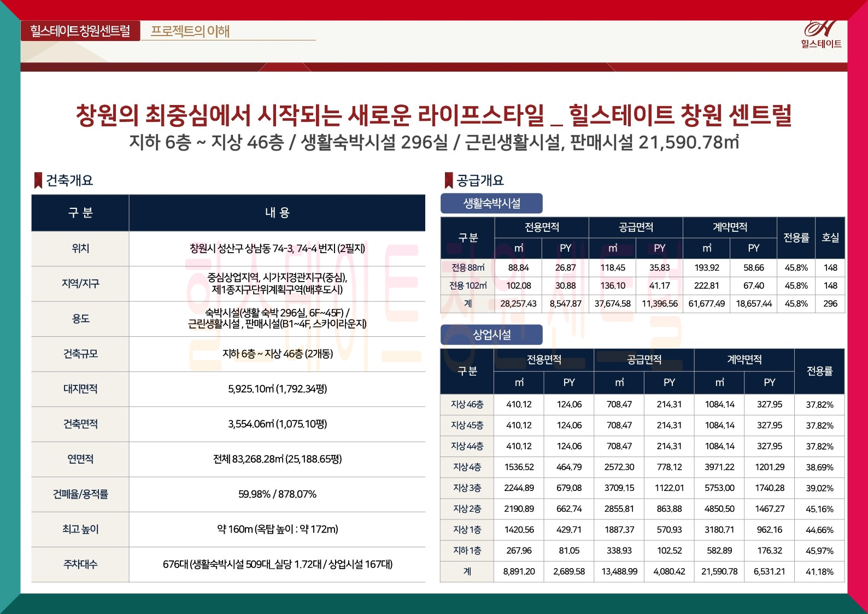Click the commercial total 21,590.78 cell

tap(719, 571)
